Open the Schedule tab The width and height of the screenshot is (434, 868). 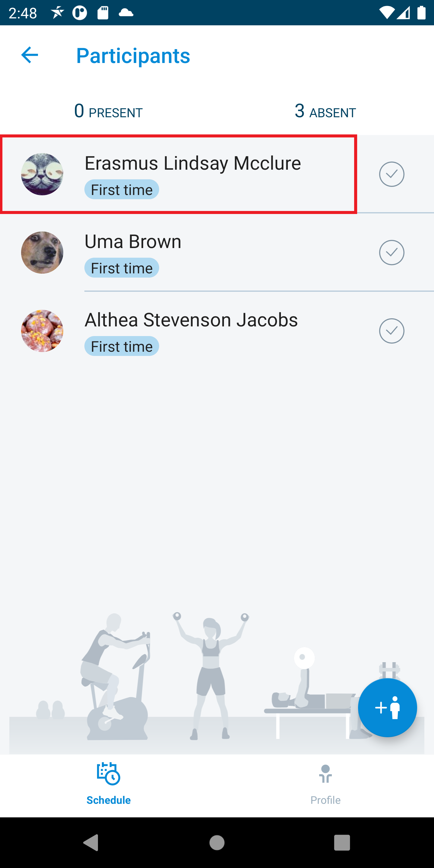(x=108, y=783)
